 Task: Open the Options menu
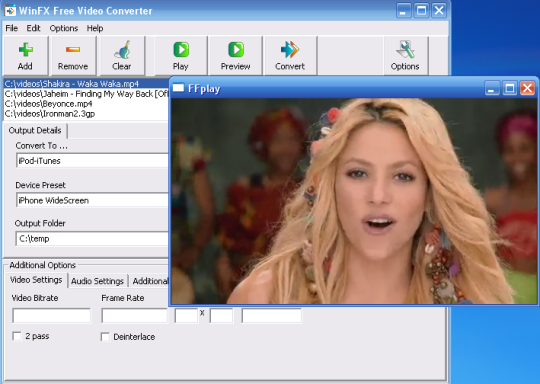pyautogui.click(x=64, y=28)
